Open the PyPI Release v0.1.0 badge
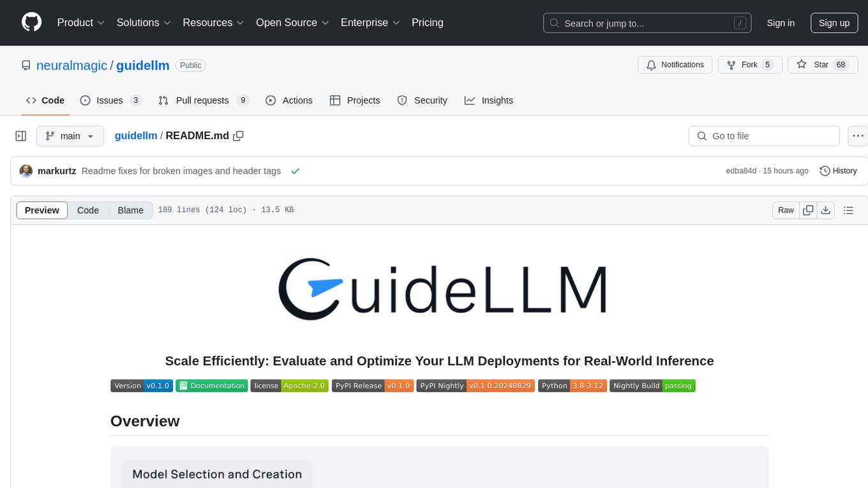Viewport: 868px width, 488px height. tap(373, 386)
